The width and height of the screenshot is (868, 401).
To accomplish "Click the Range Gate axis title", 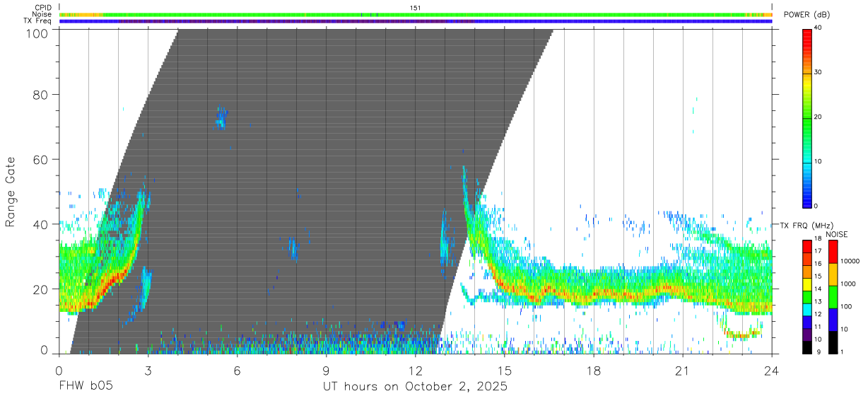I will [x=11, y=192].
